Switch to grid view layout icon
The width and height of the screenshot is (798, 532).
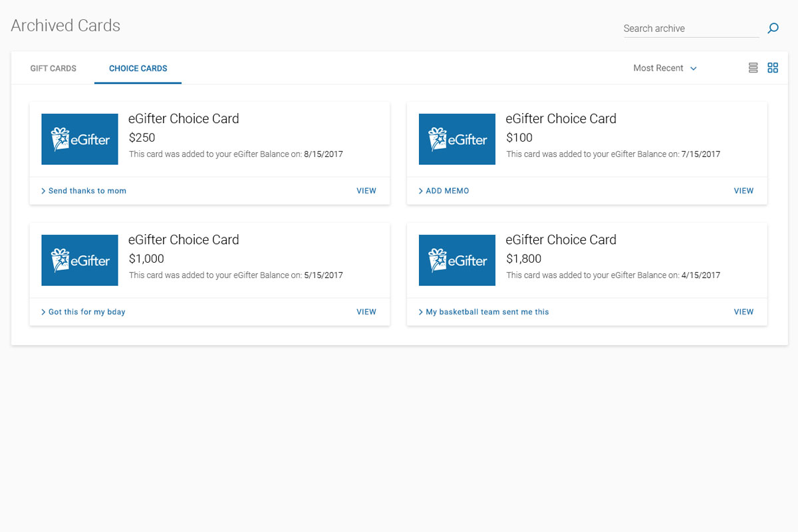tap(773, 68)
